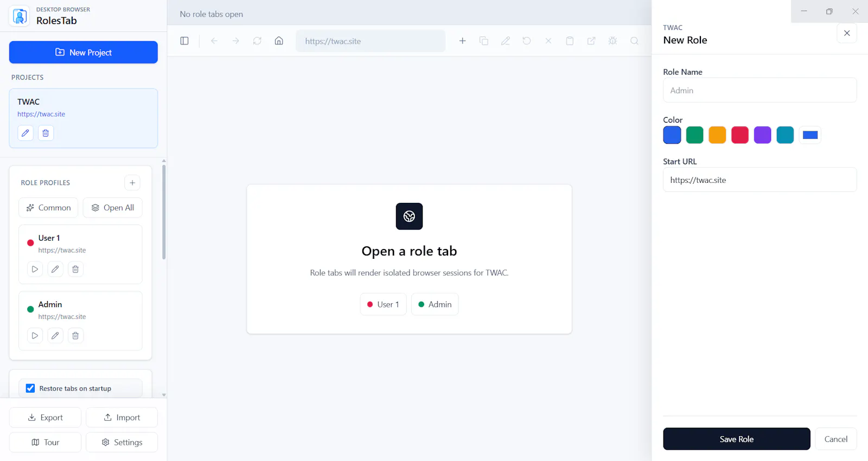Add a new tab with the plus icon

click(462, 41)
